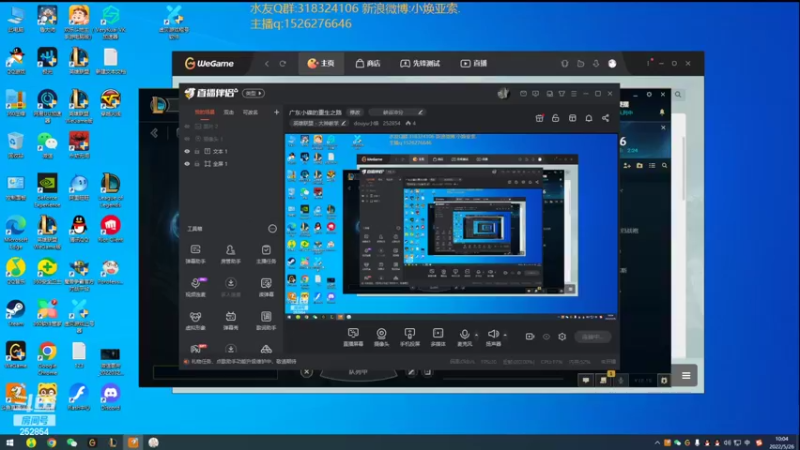Open the Steam desktop shortcut
The image size is (800, 450).
tap(15, 314)
